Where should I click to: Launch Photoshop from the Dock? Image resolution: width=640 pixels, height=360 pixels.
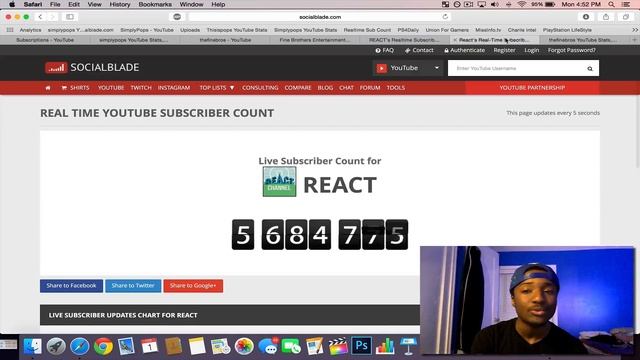point(362,346)
